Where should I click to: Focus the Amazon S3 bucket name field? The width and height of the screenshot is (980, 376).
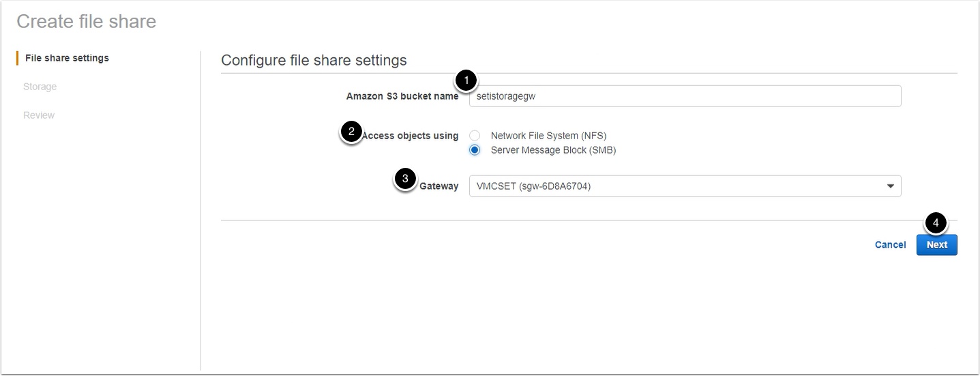(x=685, y=96)
